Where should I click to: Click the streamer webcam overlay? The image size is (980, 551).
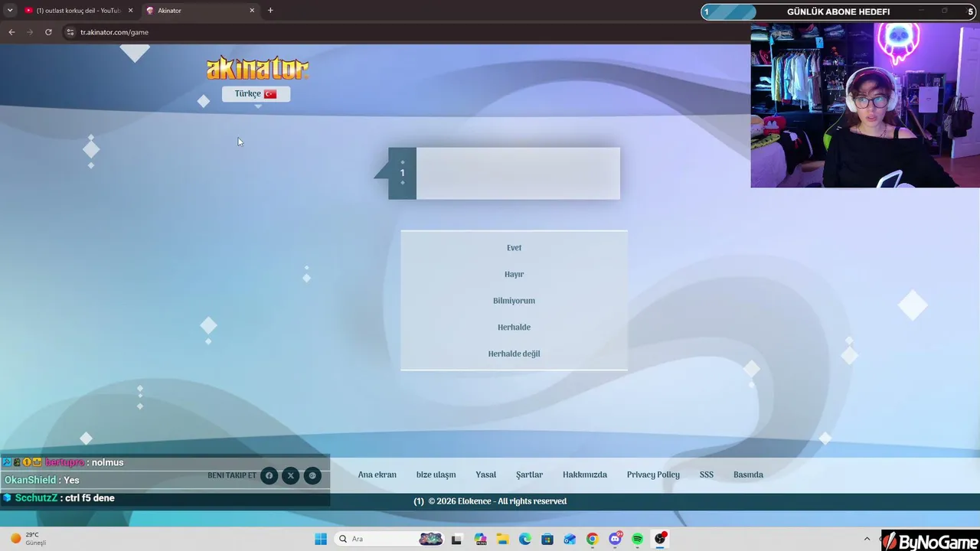tap(865, 105)
